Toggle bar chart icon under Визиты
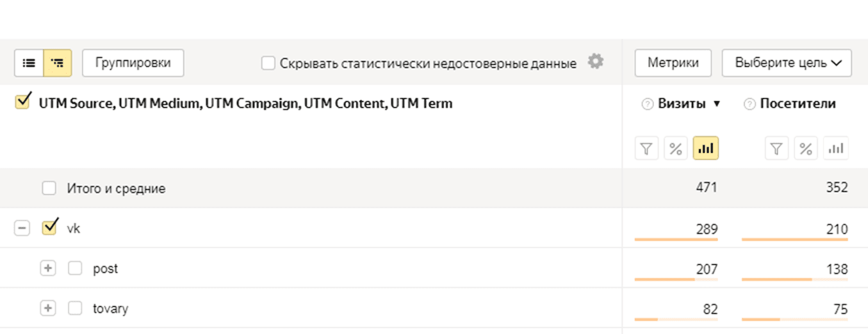Image resolution: width=868 pixels, height=334 pixels. click(x=705, y=149)
